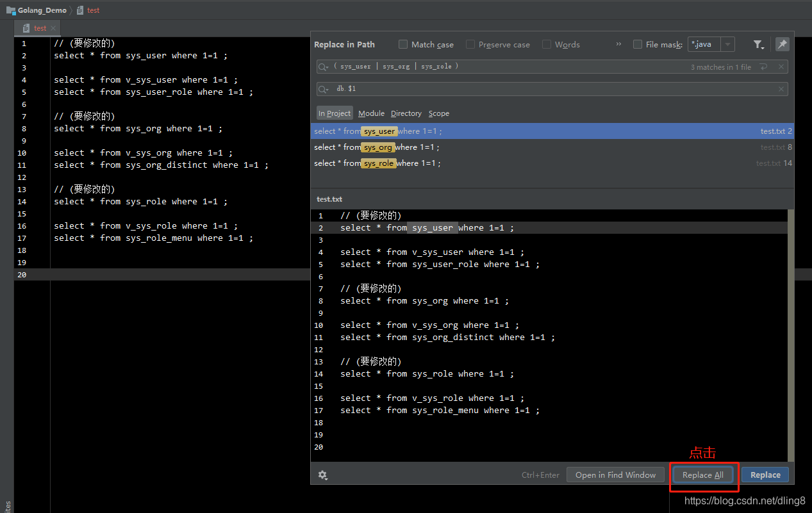This screenshot has width=812, height=513.
Task: Open search history magnifier in the find field
Action: (324, 67)
